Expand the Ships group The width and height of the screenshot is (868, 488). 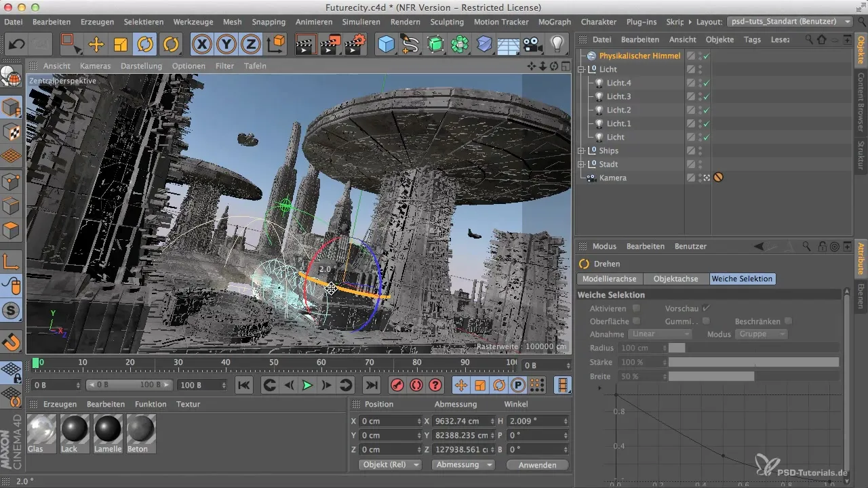(x=581, y=150)
